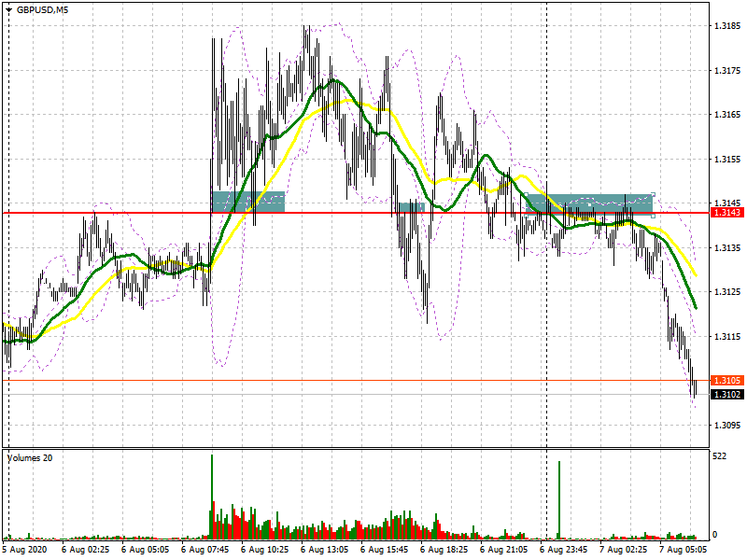Click the 522 volume scale maximum
Image resolution: width=747 pixels, height=560 pixels.
(x=719, y=456)
